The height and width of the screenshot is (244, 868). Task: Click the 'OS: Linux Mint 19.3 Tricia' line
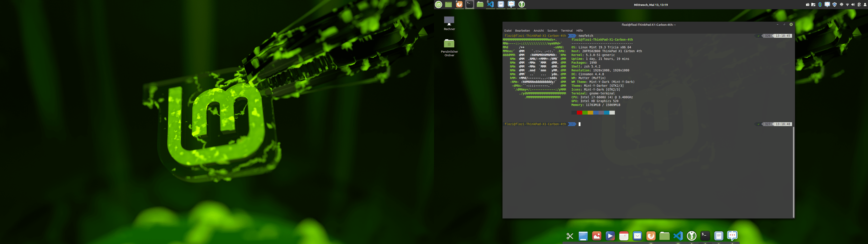pos(601,47)
